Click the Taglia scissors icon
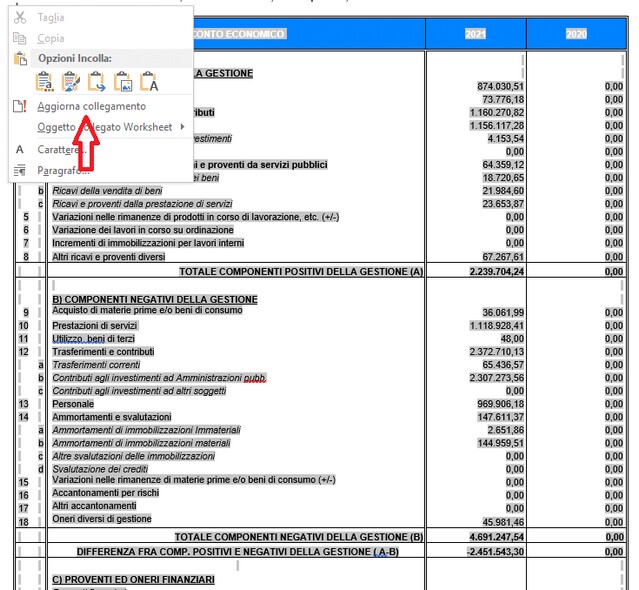 (x=20, y=18)
